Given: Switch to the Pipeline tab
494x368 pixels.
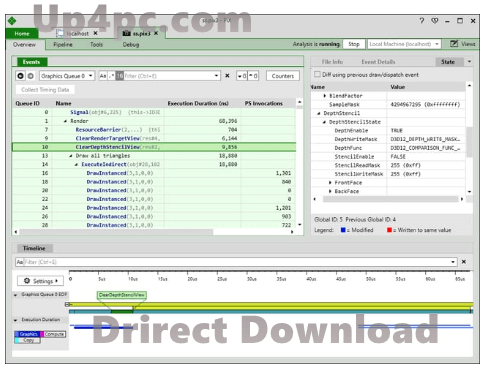Looking at the screenshot, I should pos(63,44).
